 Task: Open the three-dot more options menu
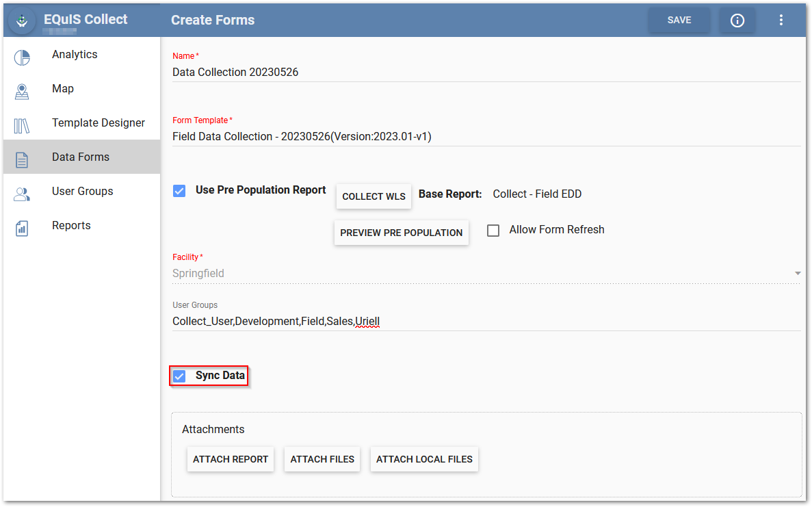pos(781,21)
